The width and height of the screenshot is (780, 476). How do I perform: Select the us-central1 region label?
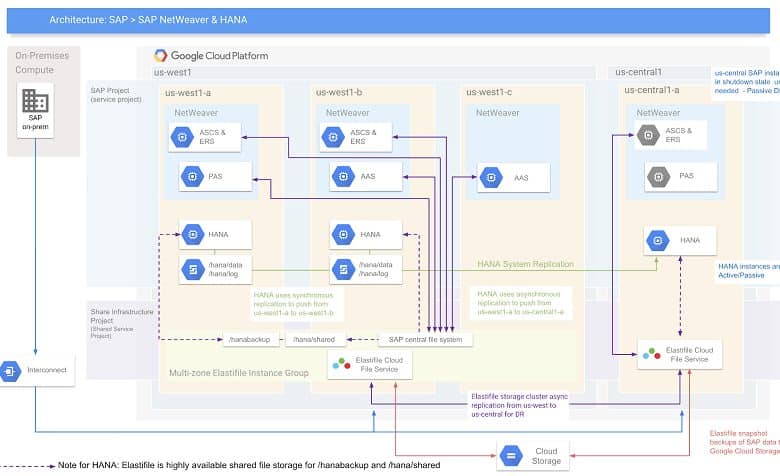[x=639, y=72]
